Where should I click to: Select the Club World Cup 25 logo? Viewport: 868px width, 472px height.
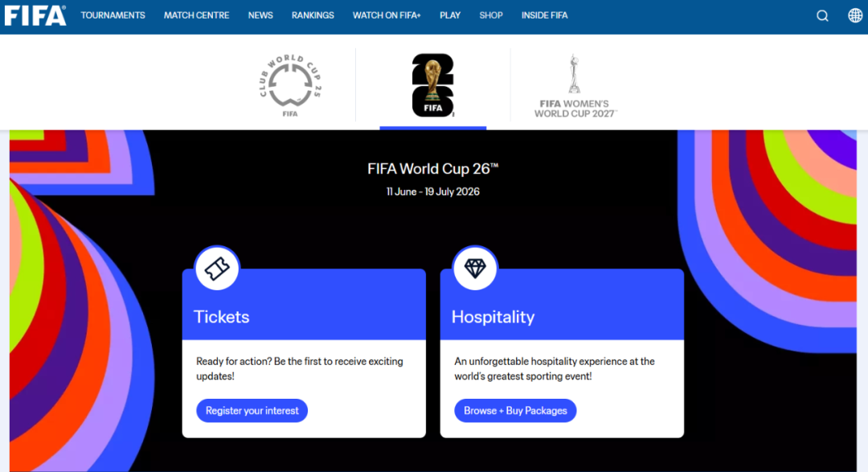pyautogui.click(x=291, y=85)
